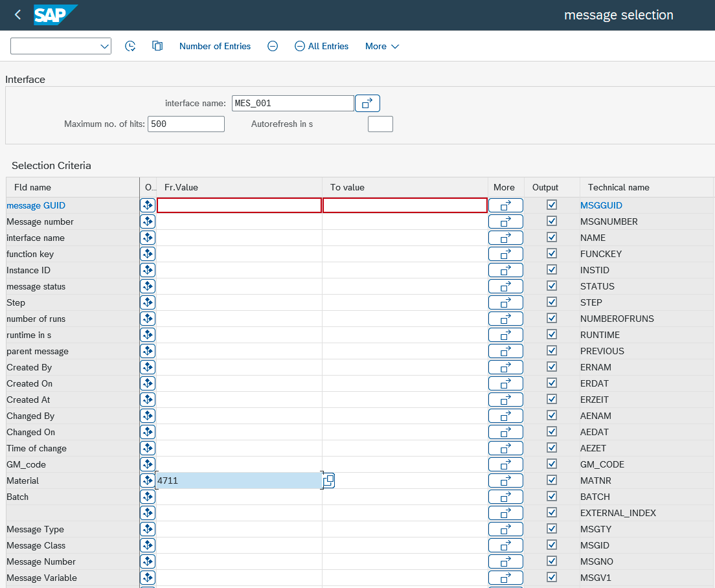Click the copy variant icon in toolbar
This screenshot has width=715, height=588.
click(x=157, y=46)
